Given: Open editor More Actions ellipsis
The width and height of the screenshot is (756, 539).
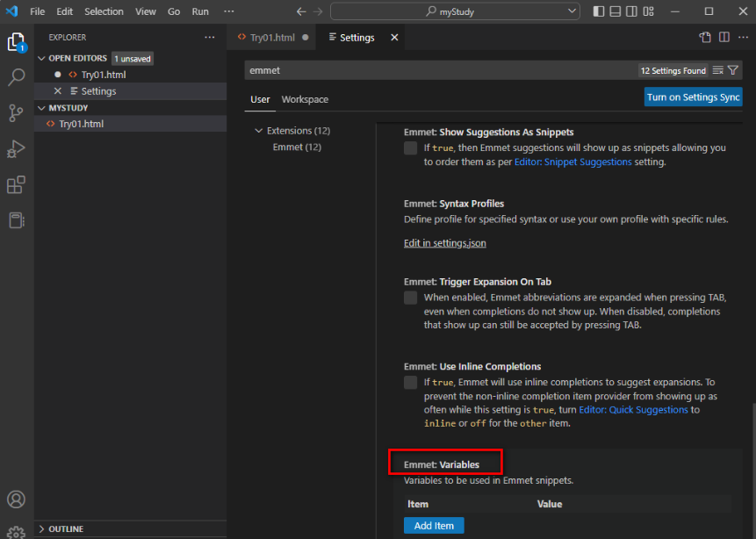Looking at the screenshot, I should pos(743,37).
